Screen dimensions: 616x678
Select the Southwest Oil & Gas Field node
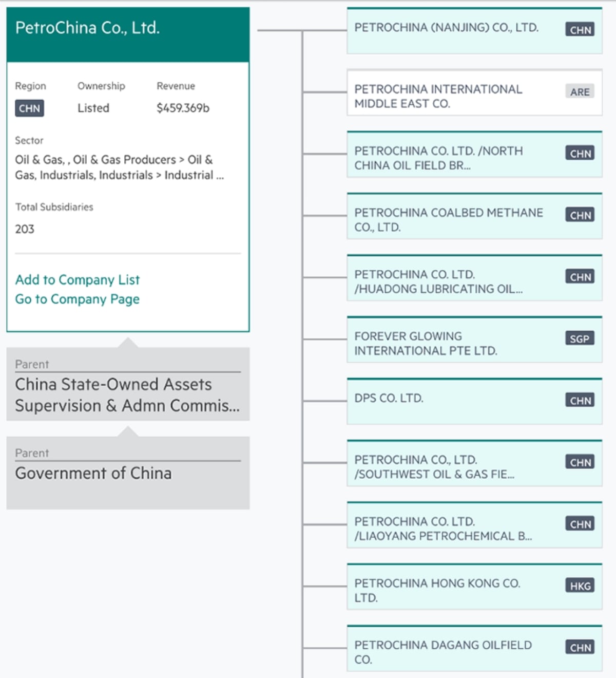[x=474, y=463]
